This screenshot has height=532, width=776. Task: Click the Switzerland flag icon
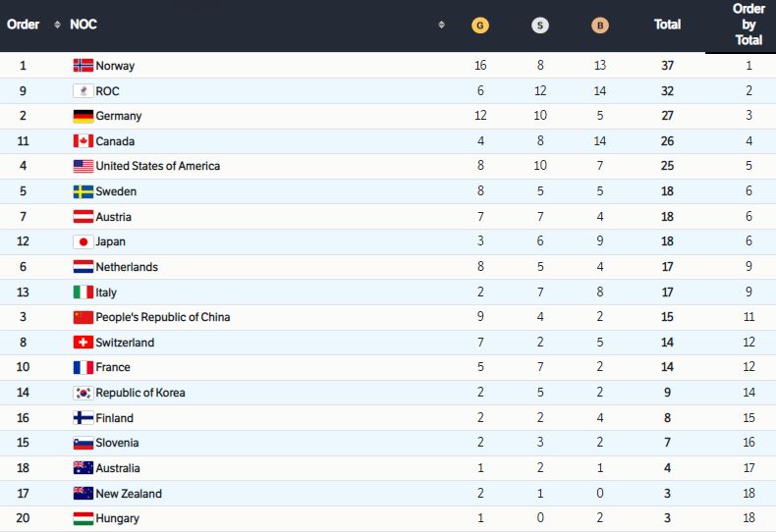click(x=83, y=343)
